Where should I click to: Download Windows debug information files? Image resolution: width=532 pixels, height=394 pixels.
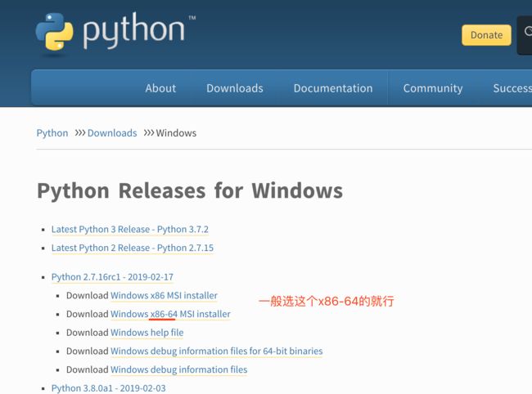(x=178, y=369)
